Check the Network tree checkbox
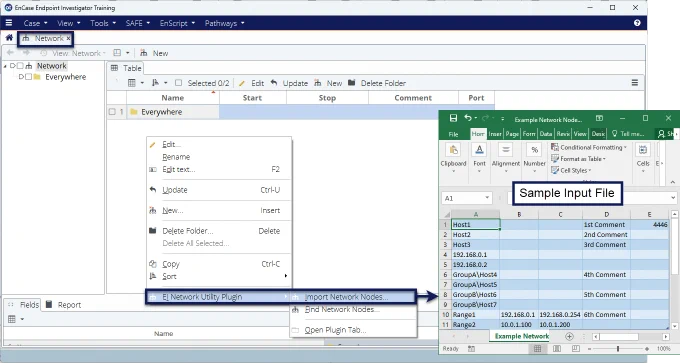The image size is (680, 363). click(x=20, y=66)
